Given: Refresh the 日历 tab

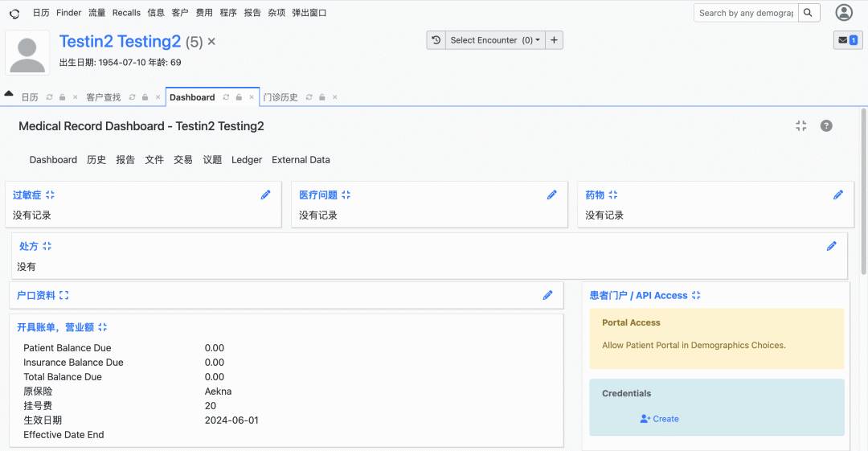Looking at the screenshot, I should tap(49, 97).
